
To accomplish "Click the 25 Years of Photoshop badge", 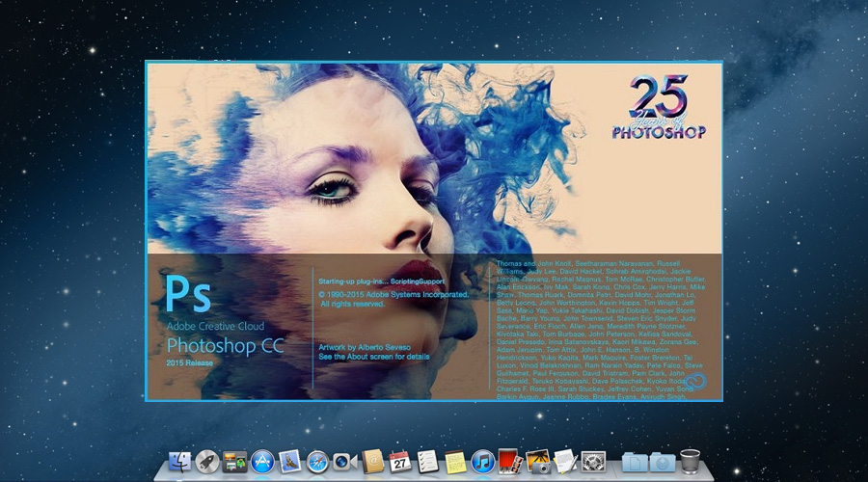I will (x=659, y=106).
